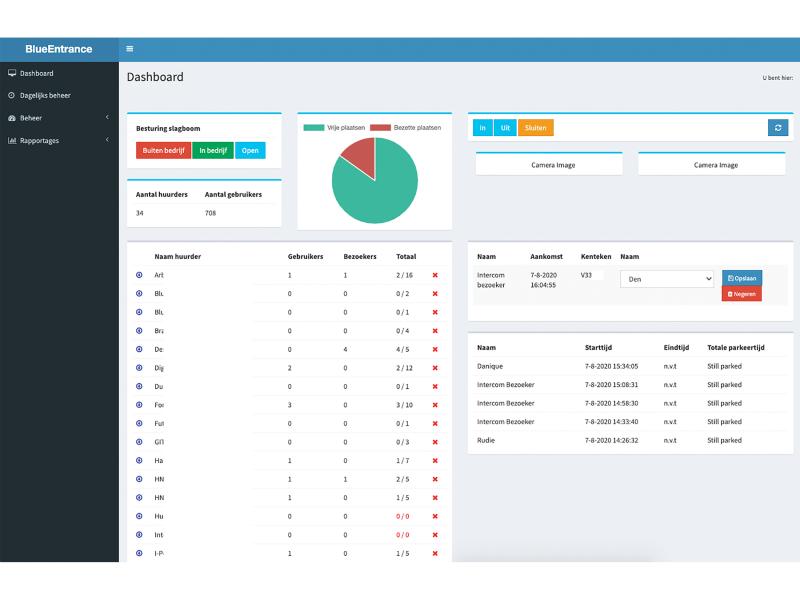The image size is (800, 600).
Task: Open details icon for huurder Hu
Action: 139,516
